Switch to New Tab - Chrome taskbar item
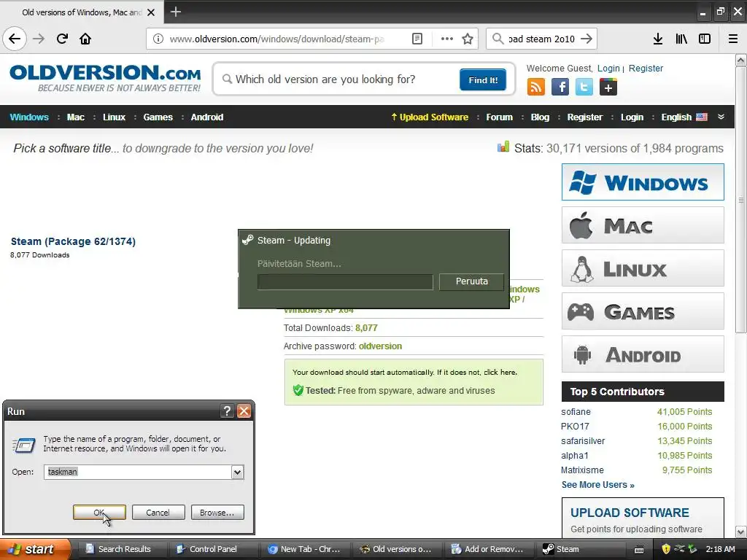The width and height of the screenshot is (747, 560). (303, 549)
